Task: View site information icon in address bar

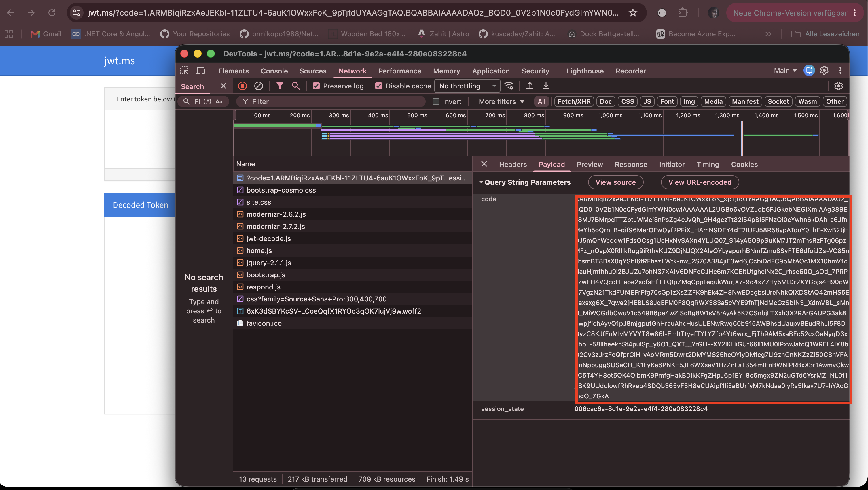Action: point(77,13)
